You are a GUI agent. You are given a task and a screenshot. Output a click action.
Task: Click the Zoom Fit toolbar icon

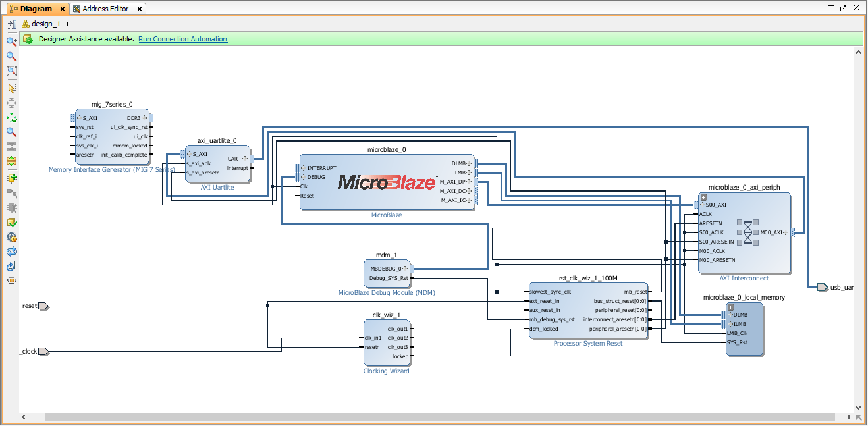(x=12, y=71)
